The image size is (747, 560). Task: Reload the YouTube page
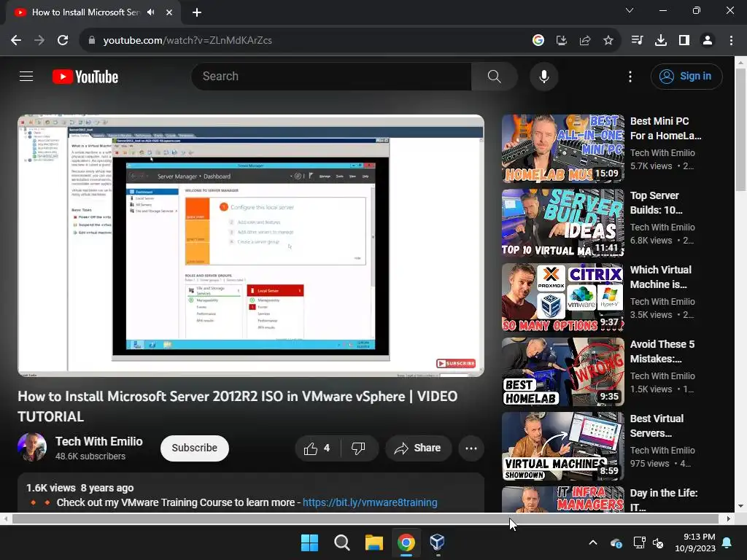coord(63,41)
